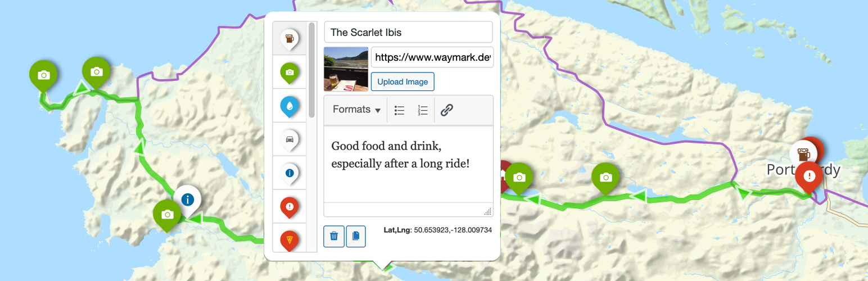868x281 pixels.
Task: Delete marker with the trash icon
Action: click(334, 236)
